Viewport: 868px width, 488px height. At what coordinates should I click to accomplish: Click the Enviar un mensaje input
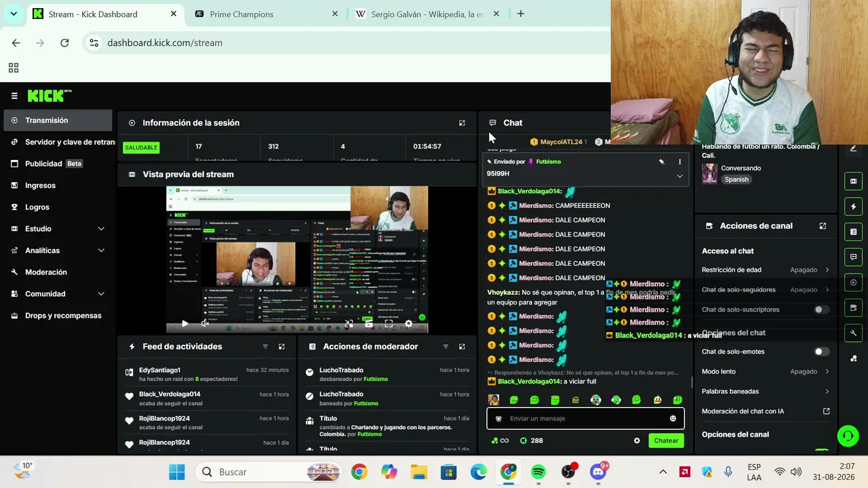[585, 418]
